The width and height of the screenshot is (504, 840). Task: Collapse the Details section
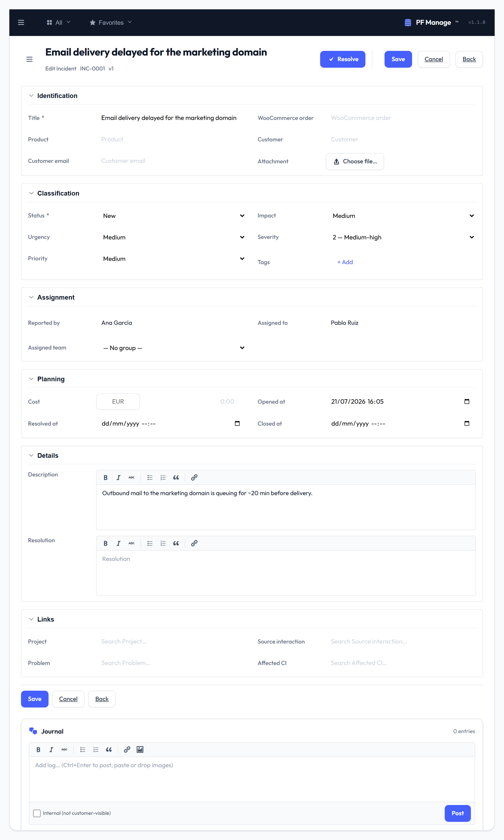tap(31, 455)
